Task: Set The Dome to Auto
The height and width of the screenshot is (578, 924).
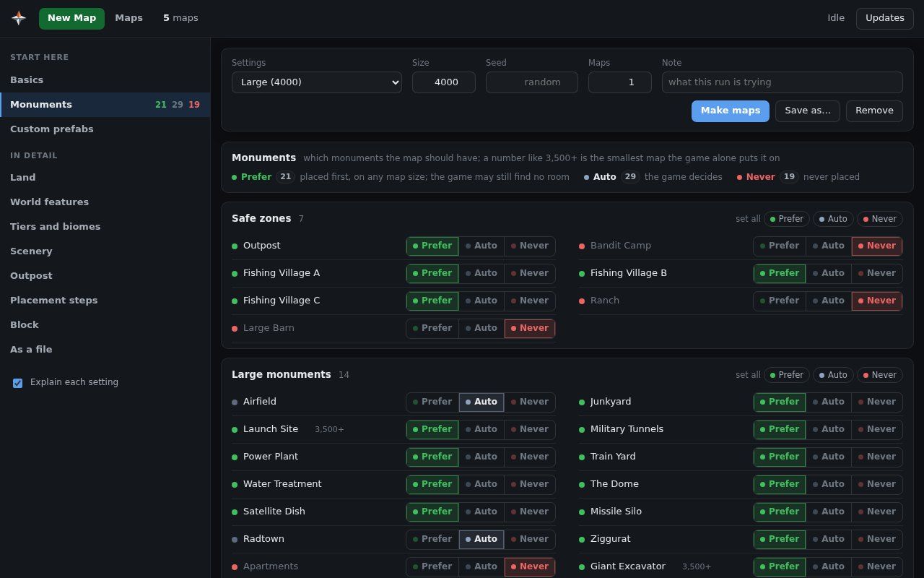Action: (x=829, y=485)
